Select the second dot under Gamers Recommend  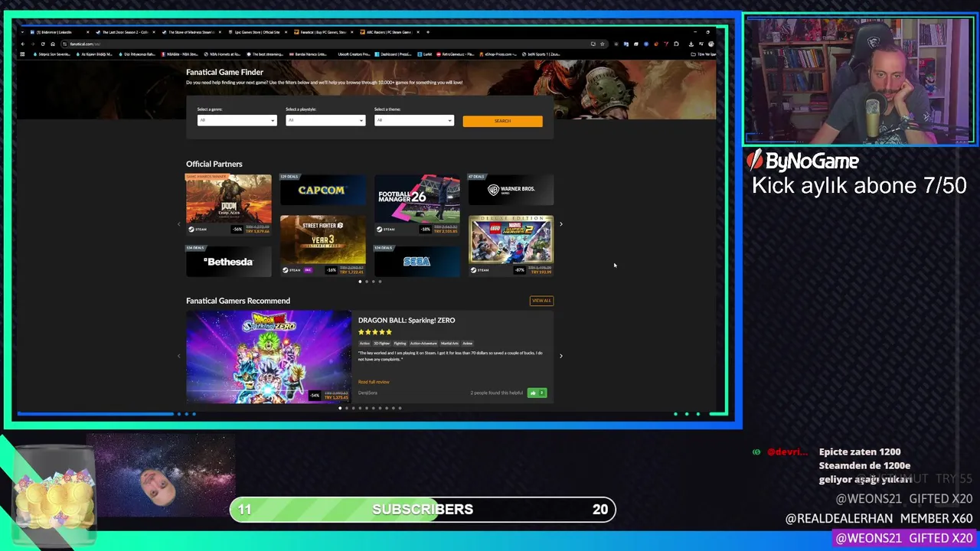point(347,408)
